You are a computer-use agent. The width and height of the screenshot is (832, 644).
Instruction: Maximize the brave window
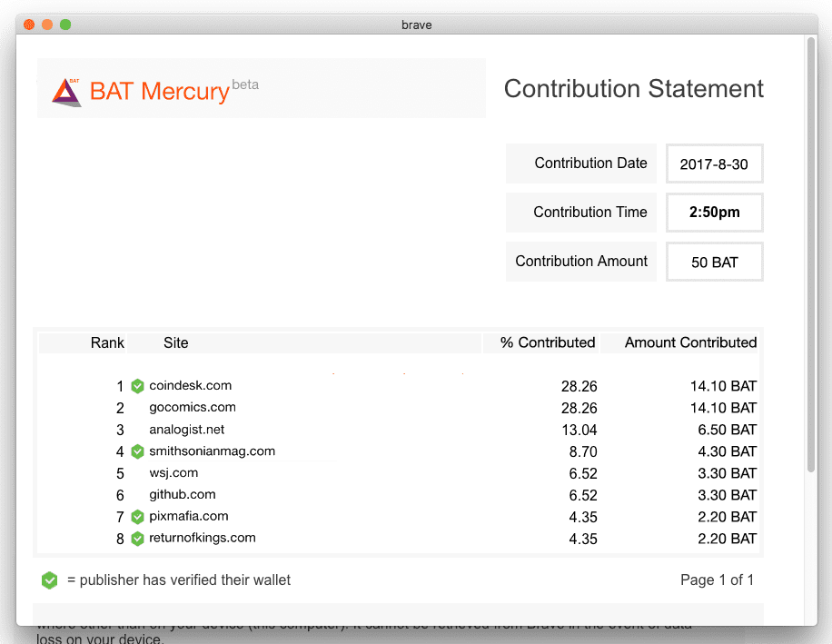65,25
